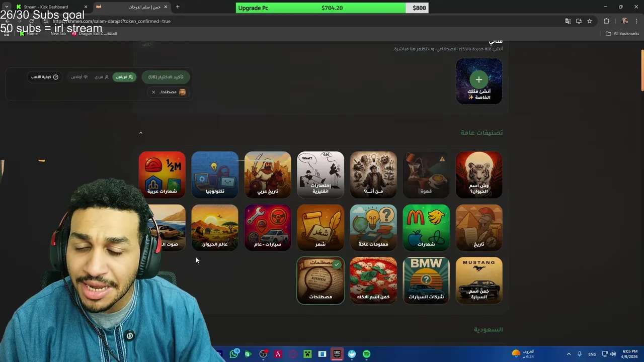Open the weather widget الغروب
The width and height of the screenshot is (644, 362).
click(523, 354)
